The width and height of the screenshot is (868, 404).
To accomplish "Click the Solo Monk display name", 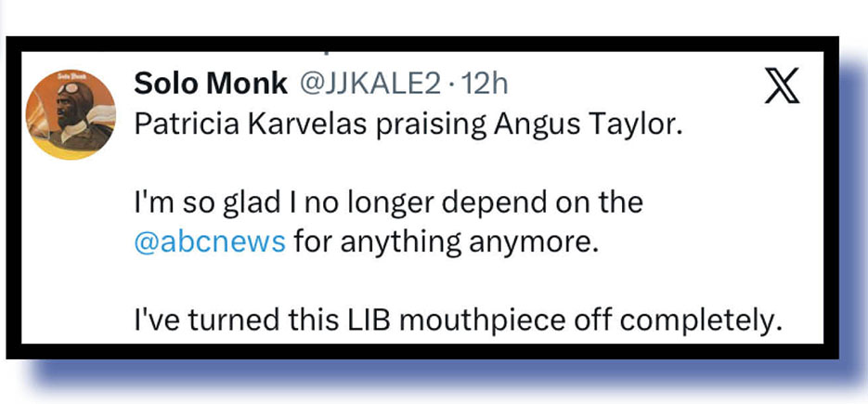I will 210,83.
